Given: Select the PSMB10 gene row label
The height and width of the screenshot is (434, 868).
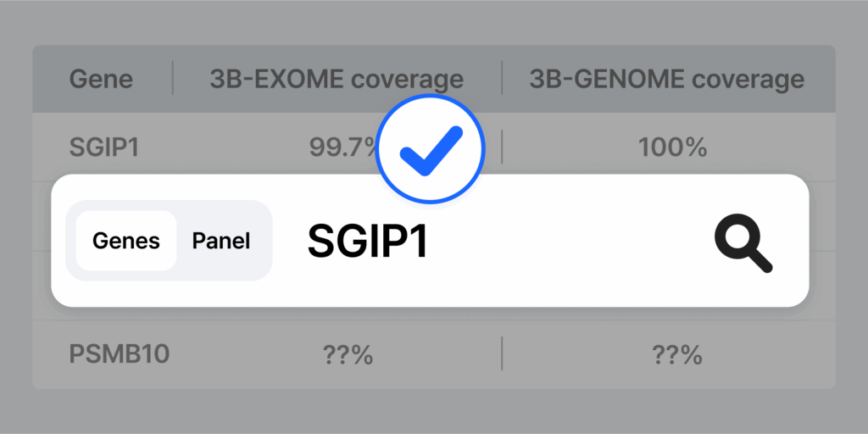Looking at the screenshot, I should pos(119,353).
